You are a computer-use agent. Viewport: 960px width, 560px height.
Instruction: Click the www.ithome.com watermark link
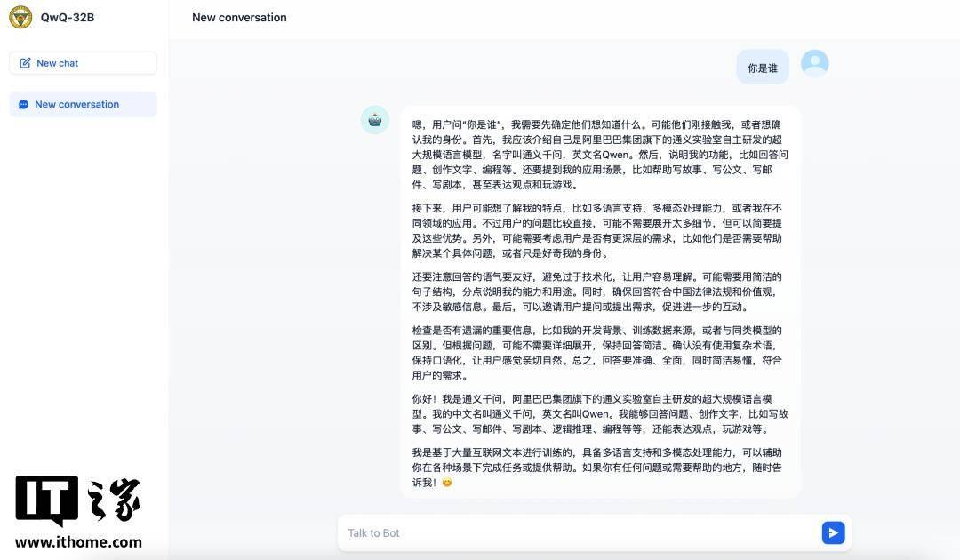tap(78, 541)
